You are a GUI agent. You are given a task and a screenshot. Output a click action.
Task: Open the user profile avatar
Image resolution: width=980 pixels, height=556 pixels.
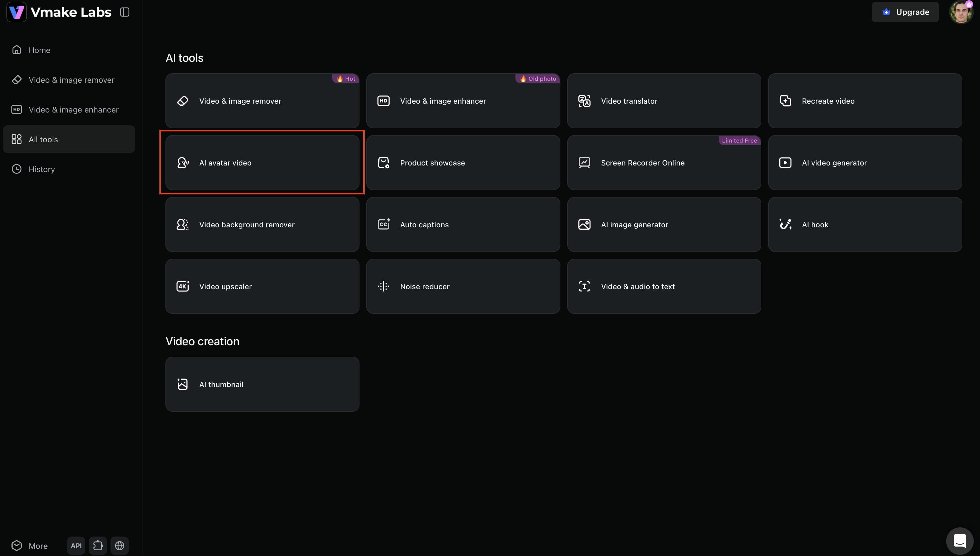(x=961, y=12)
